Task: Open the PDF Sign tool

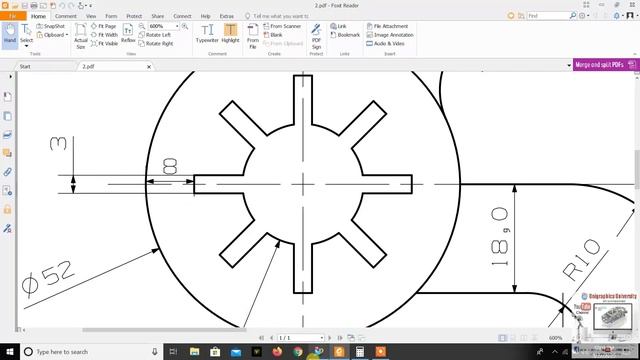Action: point(316,36)
